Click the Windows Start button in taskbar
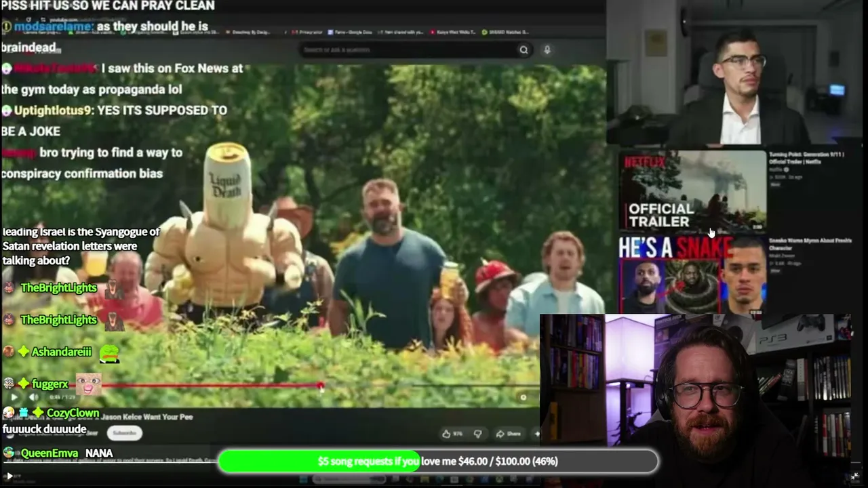The image size is (868, 488). (304, 481)
